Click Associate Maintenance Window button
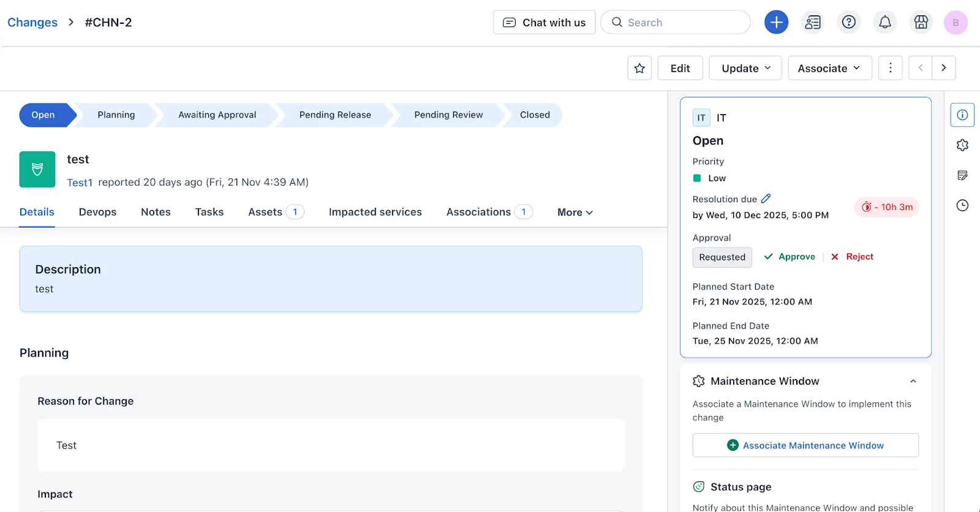980x512 pixels. (x=805, y=445)
